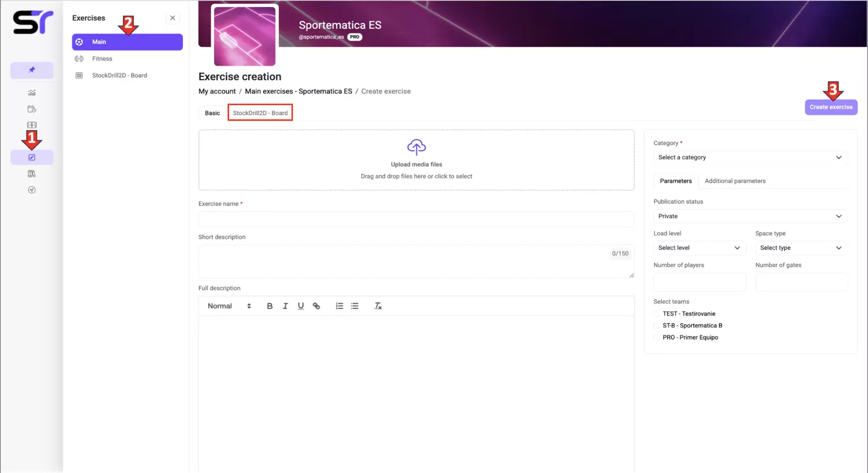Viewport: 868px width, 473px height.
Task: Toggle underline formatting
Action: pos(301,306)
